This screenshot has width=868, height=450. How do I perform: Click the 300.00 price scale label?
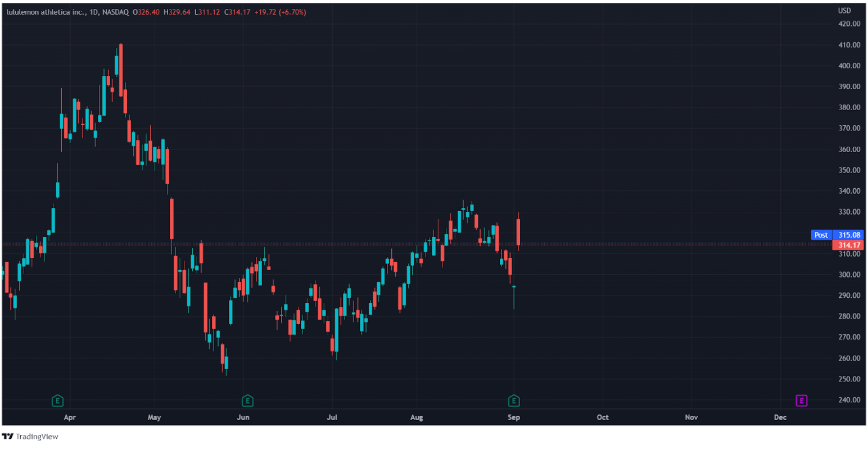click(x=849, y=275)
